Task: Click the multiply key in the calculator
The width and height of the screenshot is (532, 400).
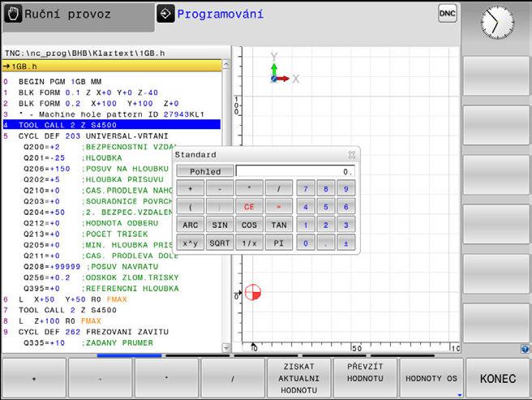Action: point(249,188)
